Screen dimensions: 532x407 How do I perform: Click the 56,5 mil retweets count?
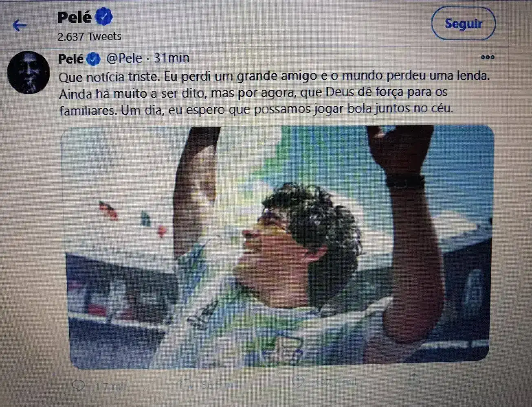coord(220,385)
